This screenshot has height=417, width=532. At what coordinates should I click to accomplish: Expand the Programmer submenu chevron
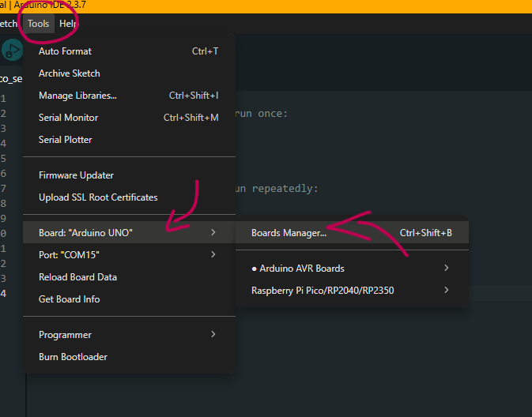213,335
